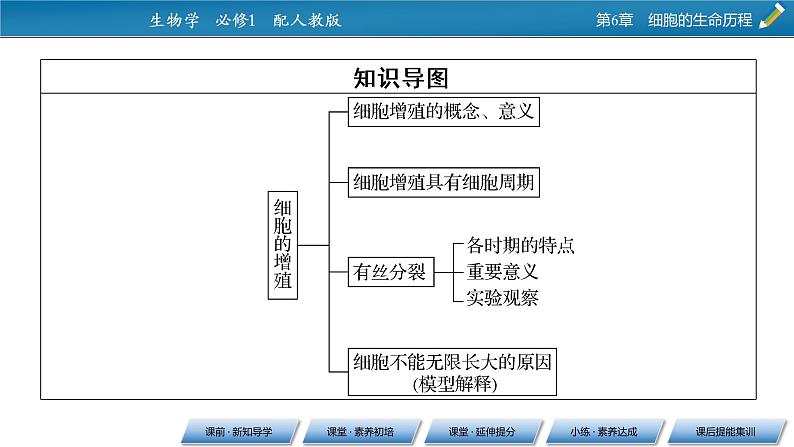Click the 知识导图 title heading

tap(397, 78)
